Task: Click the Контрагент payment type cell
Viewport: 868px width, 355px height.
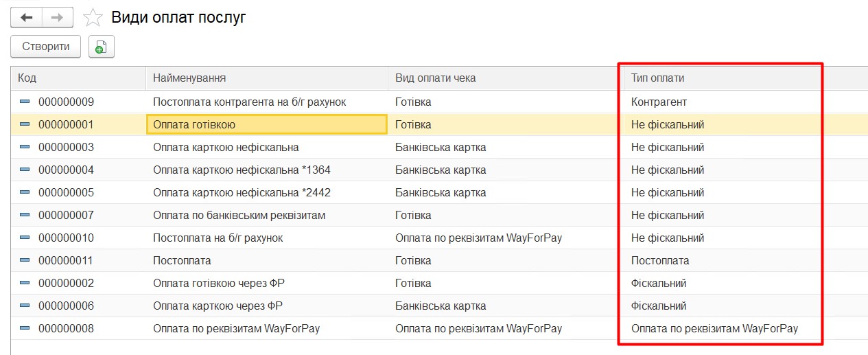Action: click(x=659, y=102)
